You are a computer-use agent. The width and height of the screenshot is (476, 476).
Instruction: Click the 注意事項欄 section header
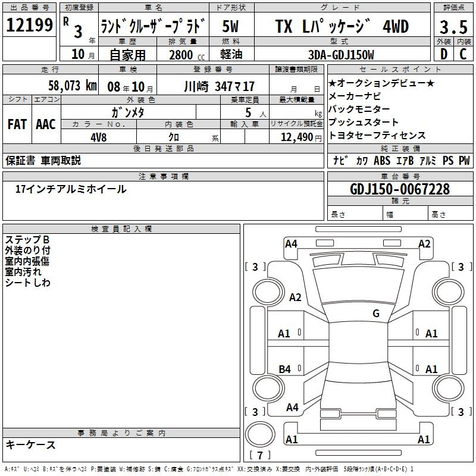coord(163,176)
